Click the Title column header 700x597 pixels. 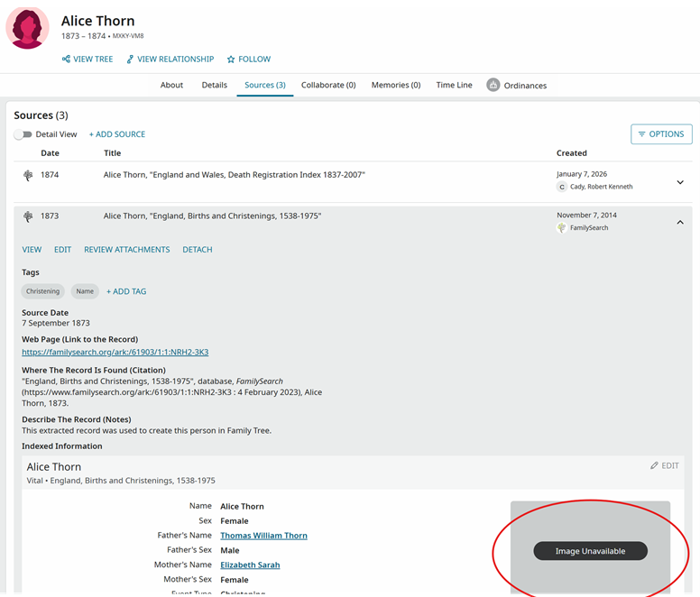click(x=113, y=153)
